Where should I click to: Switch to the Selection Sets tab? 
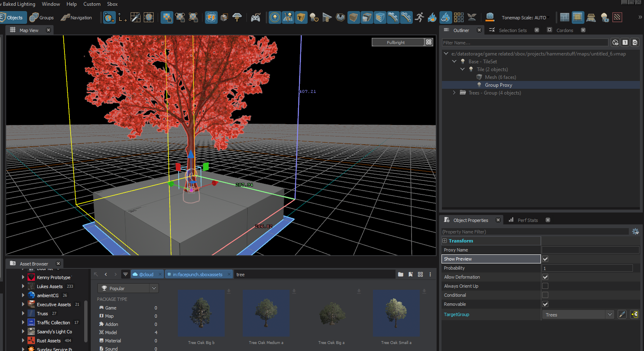point(513,30)
